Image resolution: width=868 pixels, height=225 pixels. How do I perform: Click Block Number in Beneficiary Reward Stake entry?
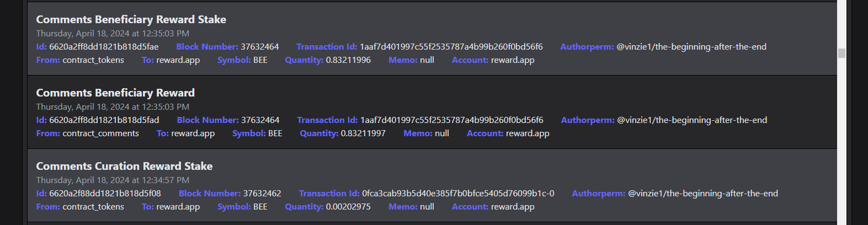click(x=260, y=47)
